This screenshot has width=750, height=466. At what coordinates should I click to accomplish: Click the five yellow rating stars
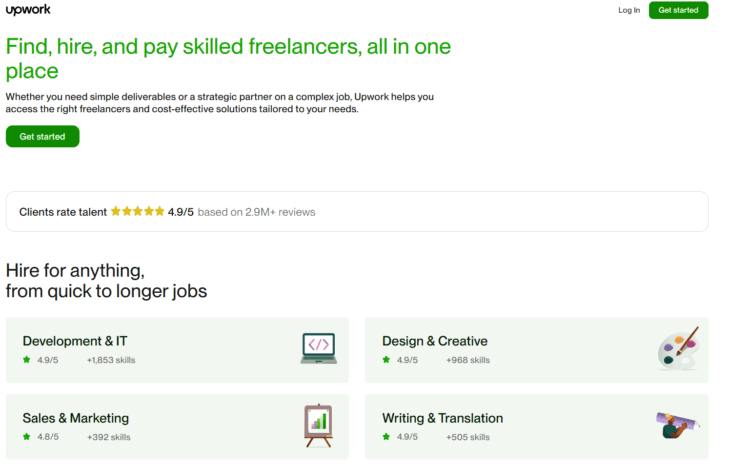click(x=138, y=211)
